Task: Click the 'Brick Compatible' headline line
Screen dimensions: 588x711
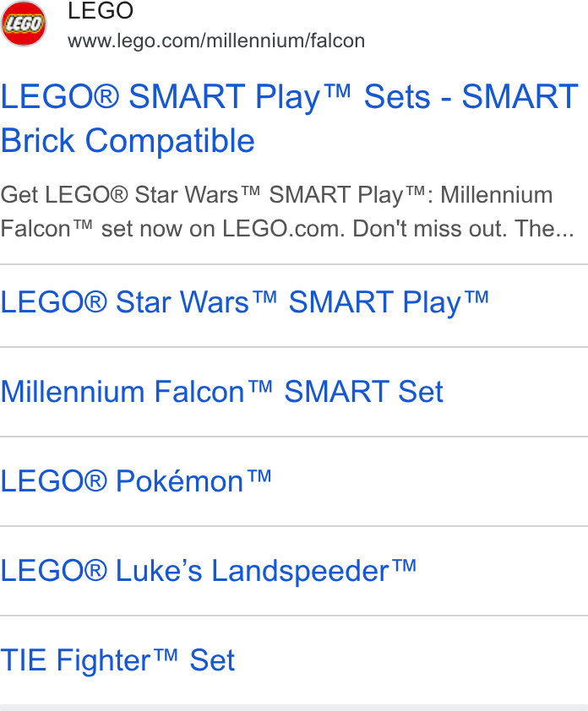Action: point(128,140)
